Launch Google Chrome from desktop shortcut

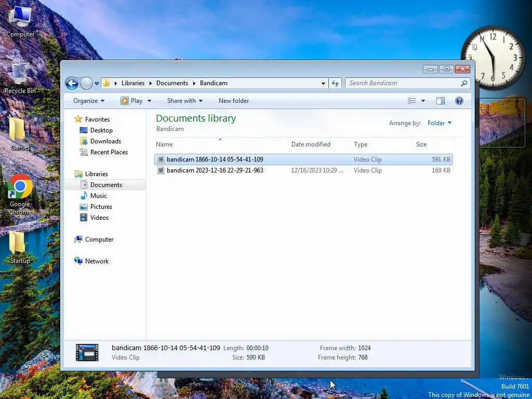[20, 194]
